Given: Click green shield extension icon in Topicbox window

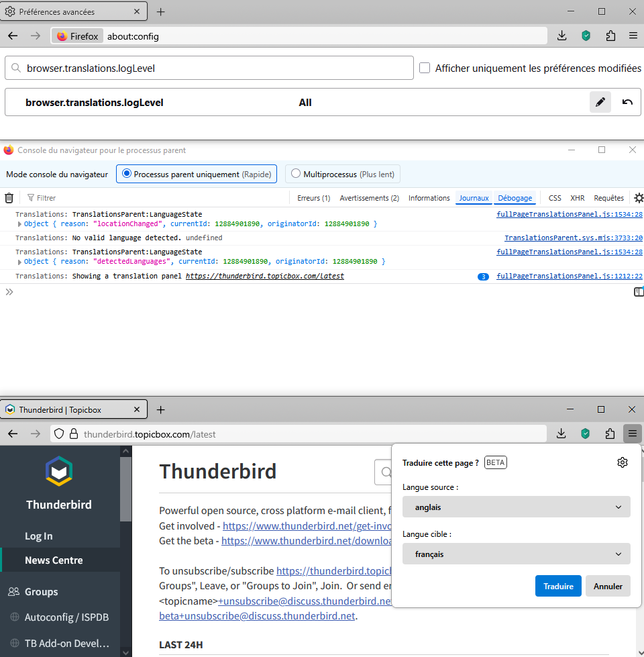Looking at the screenshot, I should click(x=586, y=434).
